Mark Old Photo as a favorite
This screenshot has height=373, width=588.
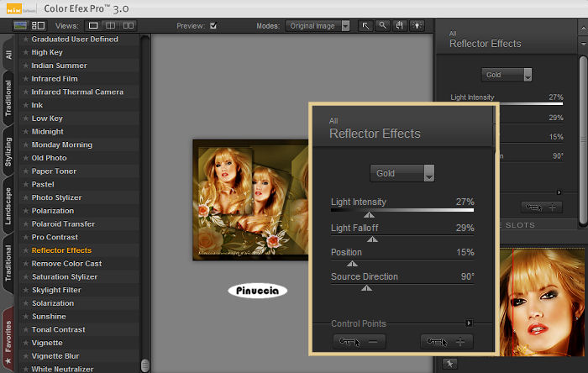(25, 158)
